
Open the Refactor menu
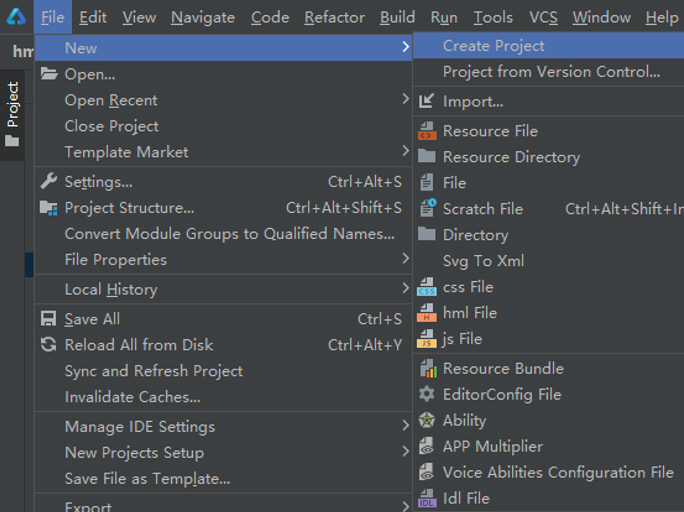click(x=334, y=17)
